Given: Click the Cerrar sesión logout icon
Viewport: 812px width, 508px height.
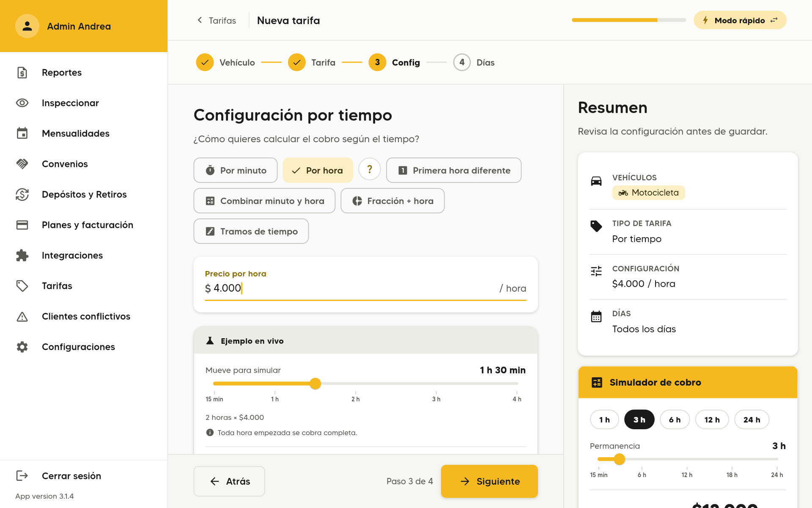Looking at the screenshot, I should [22, 475].
